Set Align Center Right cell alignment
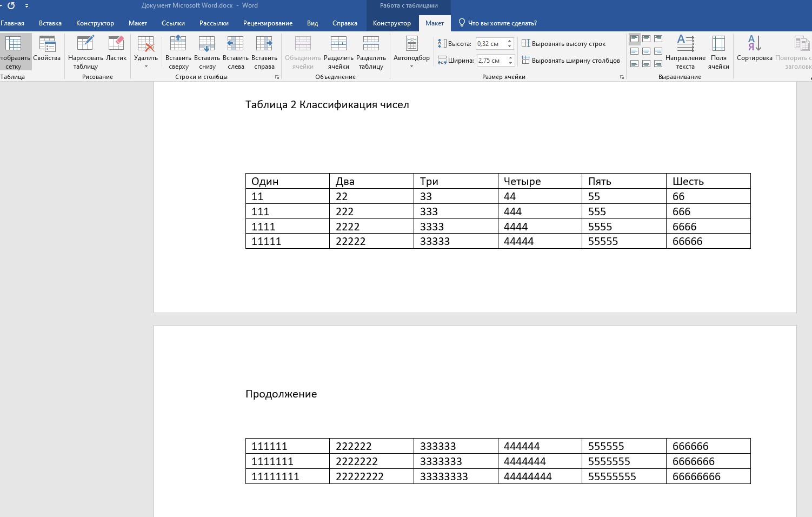812x517 pixels. coord(658,51)
